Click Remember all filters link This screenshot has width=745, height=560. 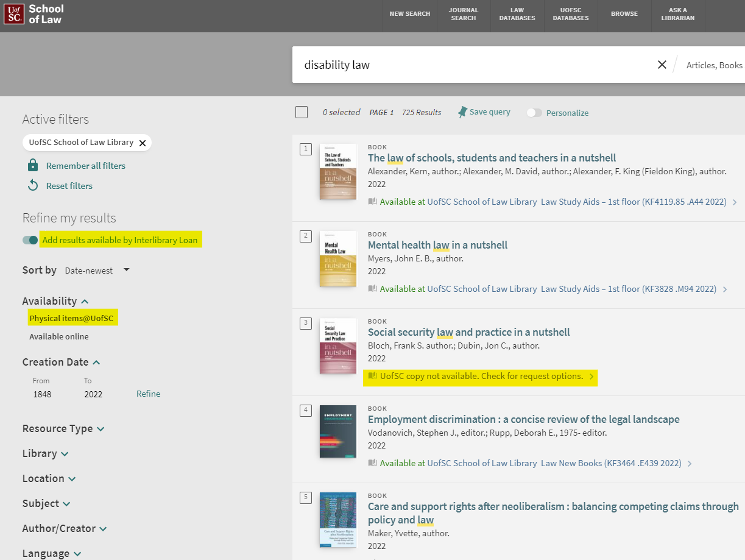(x=86, y=166)
